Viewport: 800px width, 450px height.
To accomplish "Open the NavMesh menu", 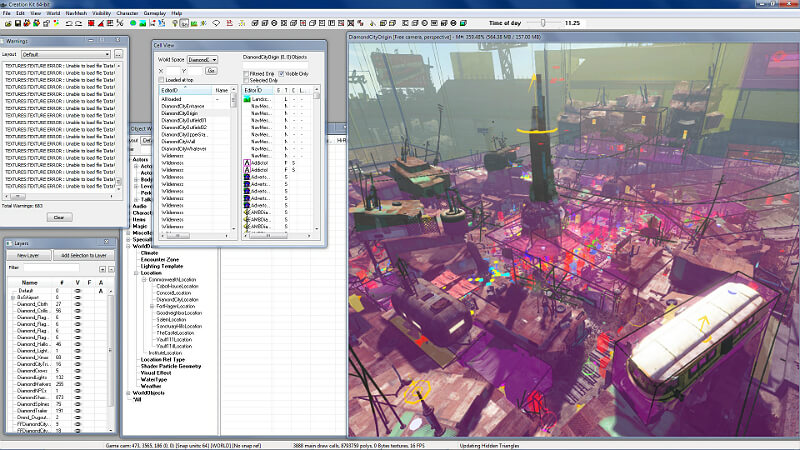I will [74, 13].
